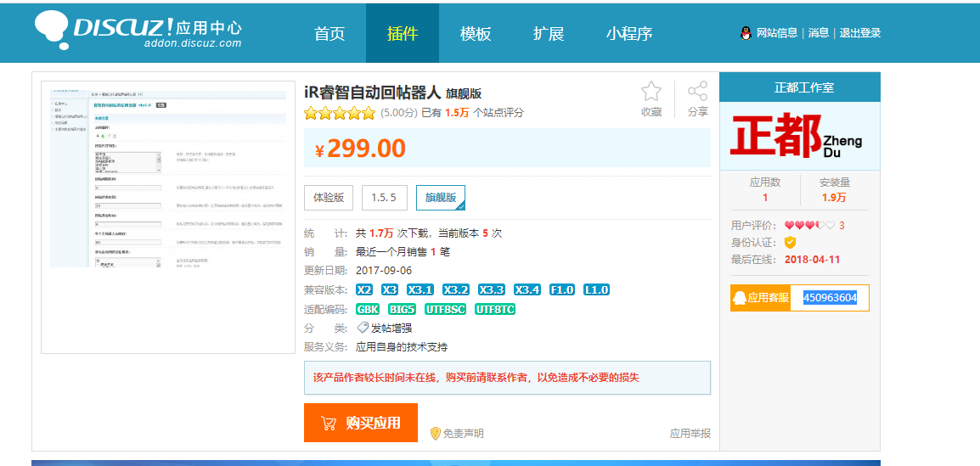980x466 pixels.
Task: Click the 应用举报 report link
Action: [x=690, y=434]
